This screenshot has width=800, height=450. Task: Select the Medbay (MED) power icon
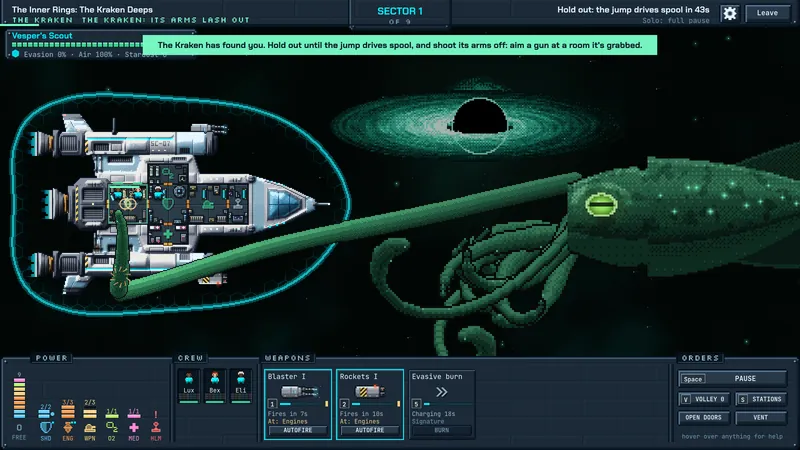[134, 428]
